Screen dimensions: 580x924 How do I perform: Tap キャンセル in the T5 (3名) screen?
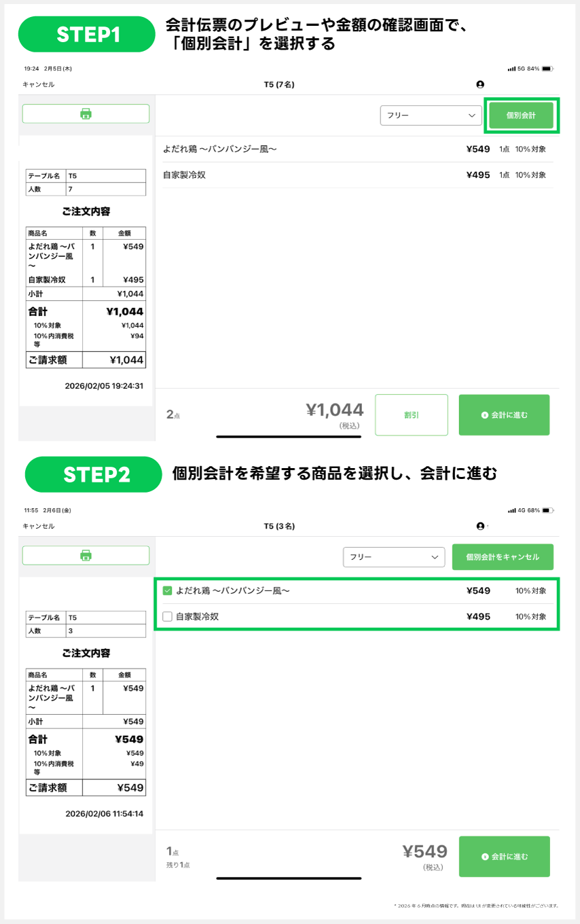coord(38,526)
